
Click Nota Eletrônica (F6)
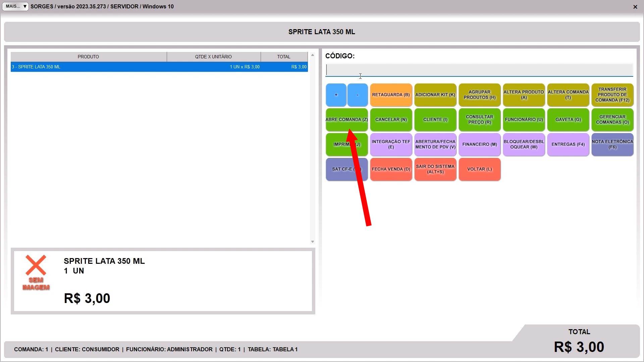coord(612,144)
